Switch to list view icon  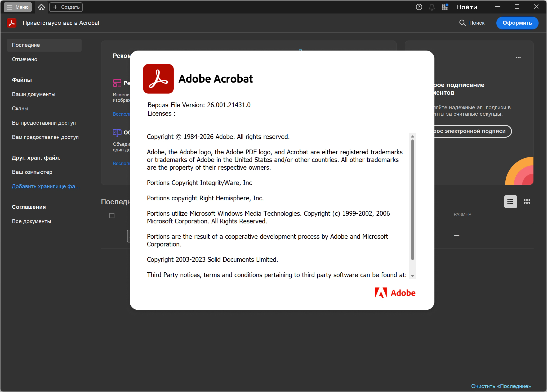pos(510,202)
